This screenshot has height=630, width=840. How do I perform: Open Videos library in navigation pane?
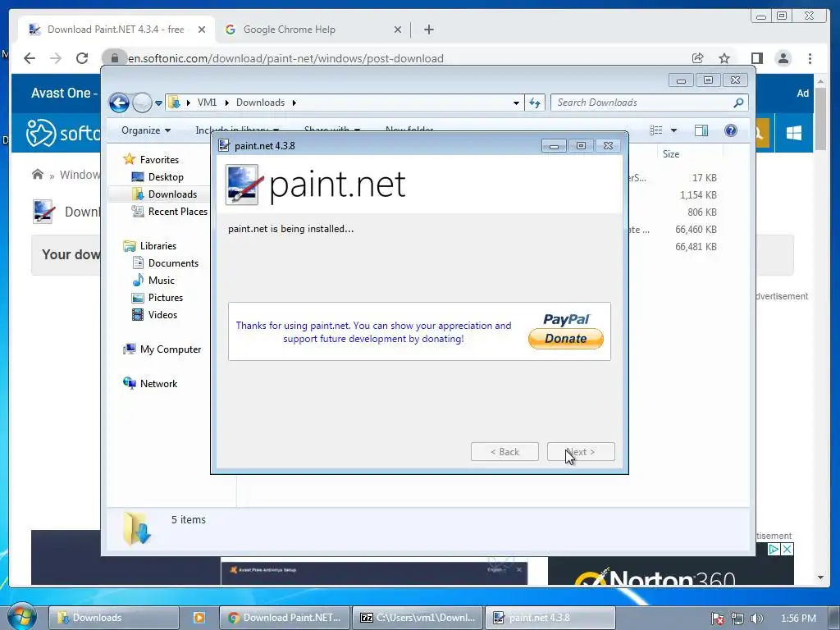pyautogui.click(x=162, y=315)
